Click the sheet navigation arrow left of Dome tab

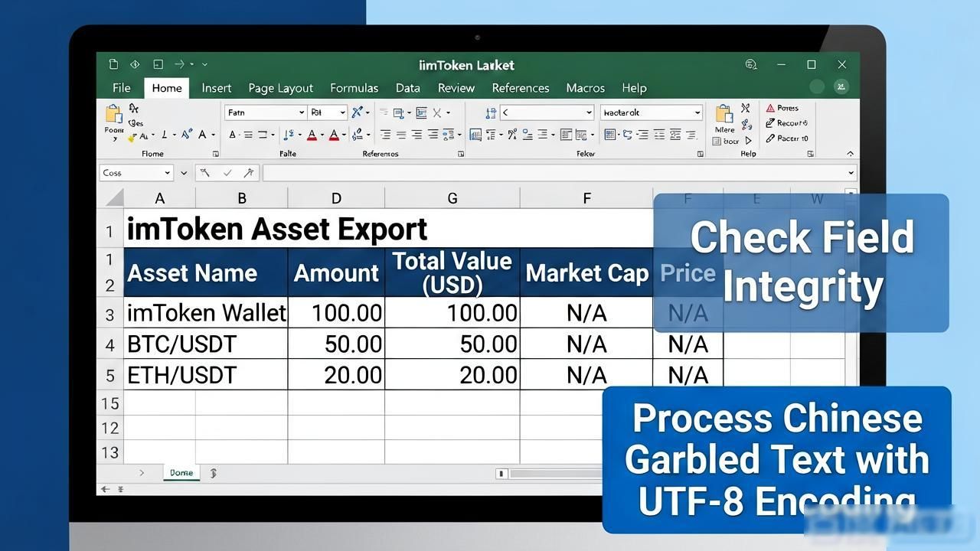142,473
